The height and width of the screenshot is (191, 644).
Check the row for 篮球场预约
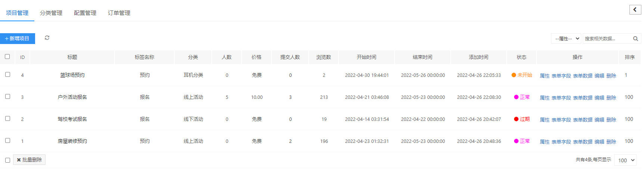[x=7, y=75]
